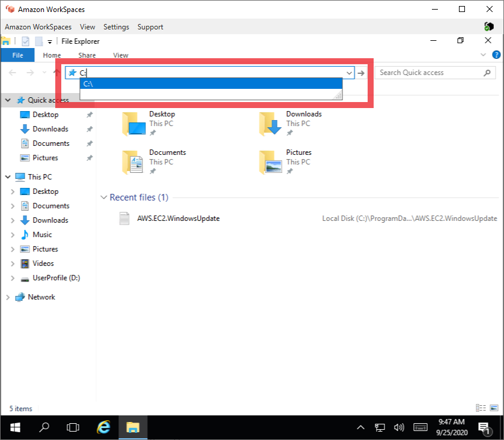
Task: Click the network tray icon
Action: click(380, 427)
